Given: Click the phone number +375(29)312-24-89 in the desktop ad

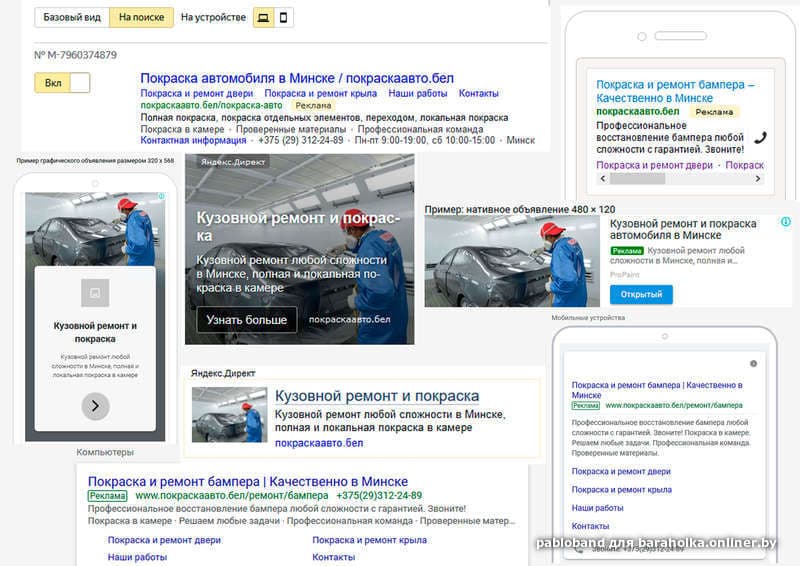Looking at the screenshot, I should [x=379, y=496].
